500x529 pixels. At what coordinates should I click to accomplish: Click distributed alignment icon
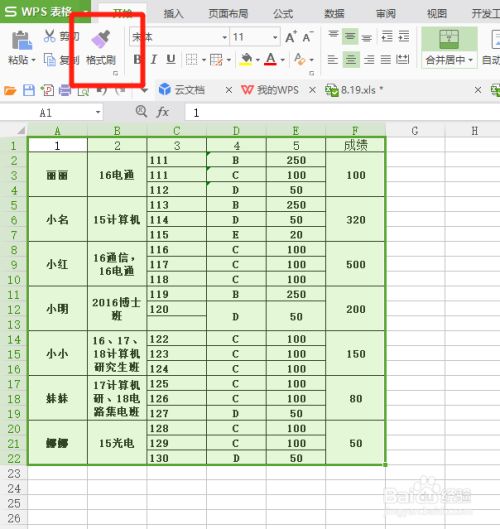pos(402,60)
